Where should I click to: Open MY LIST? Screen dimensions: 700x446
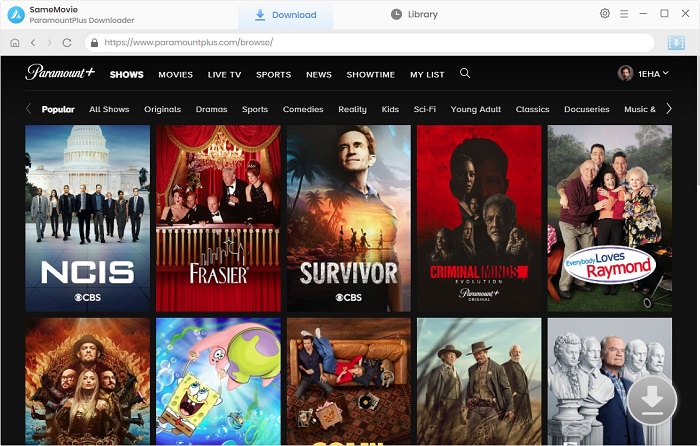click(x=427, y=75)
